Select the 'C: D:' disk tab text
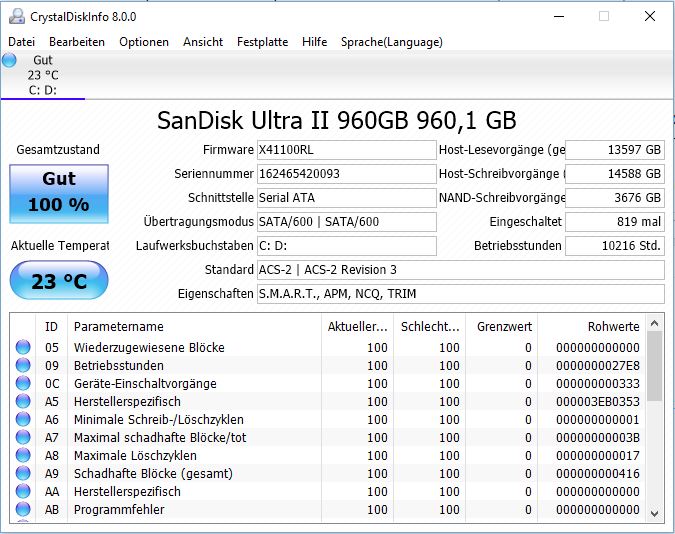Screen dimensions: 675x534 (x=43, y=90)
